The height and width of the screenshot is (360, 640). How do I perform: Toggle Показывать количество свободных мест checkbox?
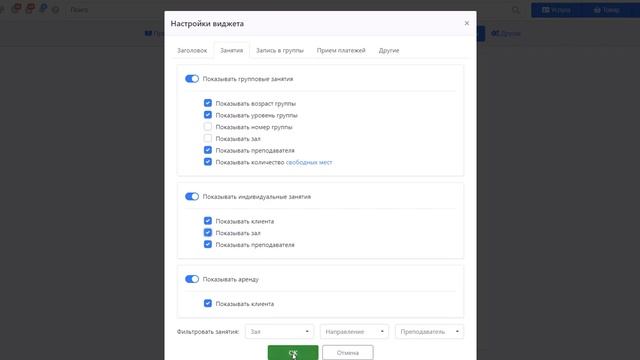pos(208,162)
